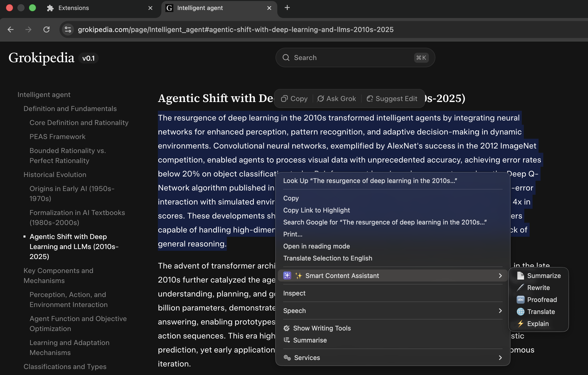This screenshot has width=588, height=375.
Task: Focus the Grokipedia Search field
Action: click(350, 57)
